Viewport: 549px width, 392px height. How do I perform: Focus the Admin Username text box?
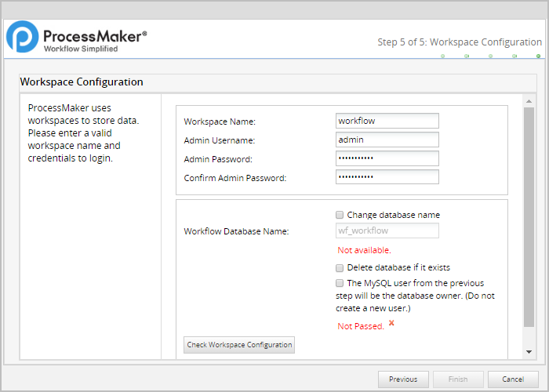387,140
